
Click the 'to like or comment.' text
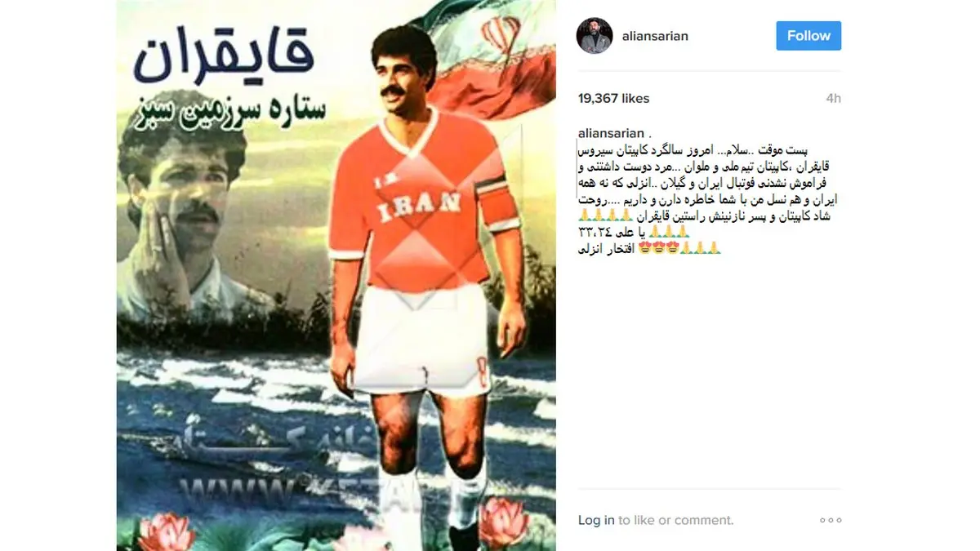tap(676, 520)
